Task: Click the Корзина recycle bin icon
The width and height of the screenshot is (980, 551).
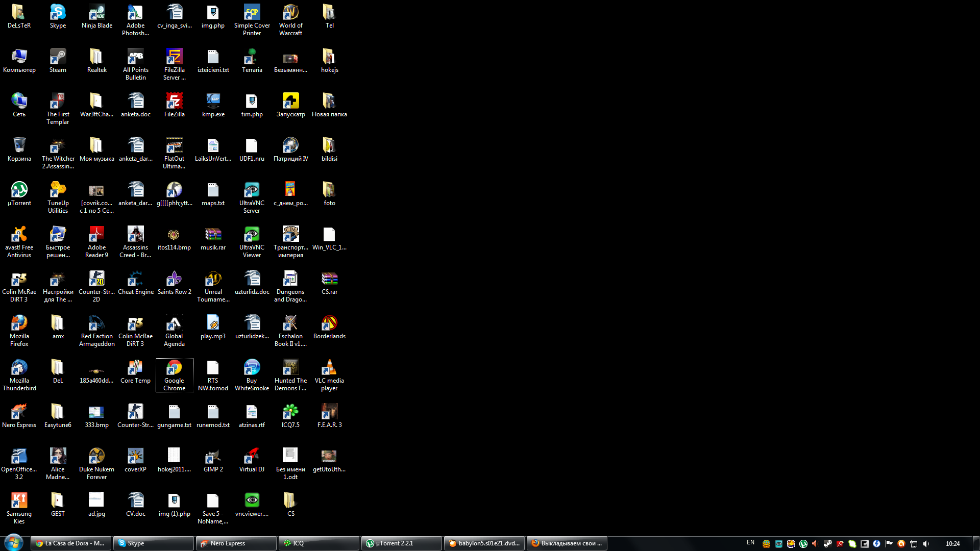Action: 19,149
